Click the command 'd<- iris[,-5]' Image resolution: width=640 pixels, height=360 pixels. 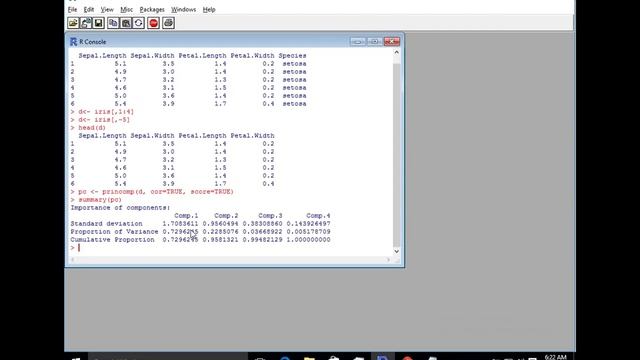click(x=104, y=120)
